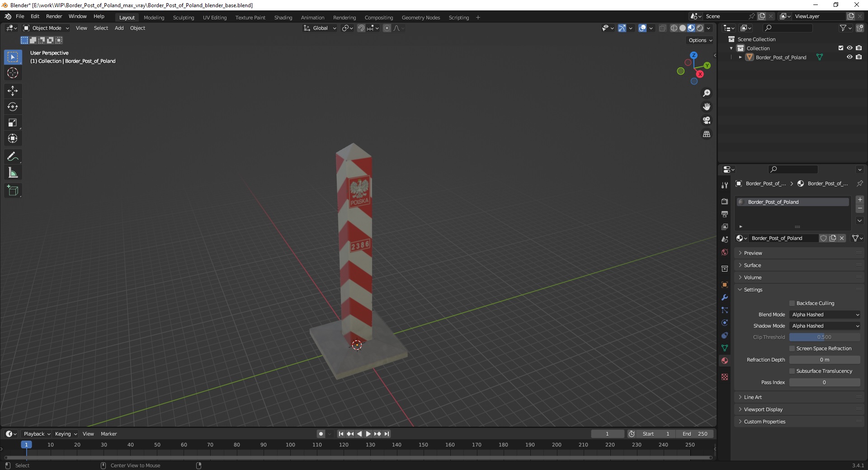Image resolution: width=868 pixels, height=470 pixels.
Task: Enable Subsurface Translucency checkbox
Action: (792, 371)
